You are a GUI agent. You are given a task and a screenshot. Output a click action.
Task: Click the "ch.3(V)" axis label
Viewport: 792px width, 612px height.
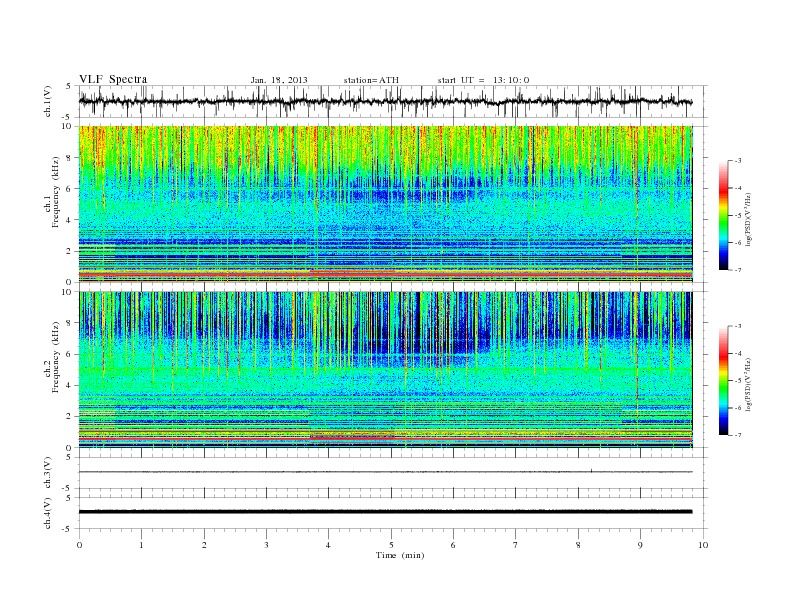[x=48, y=473]
